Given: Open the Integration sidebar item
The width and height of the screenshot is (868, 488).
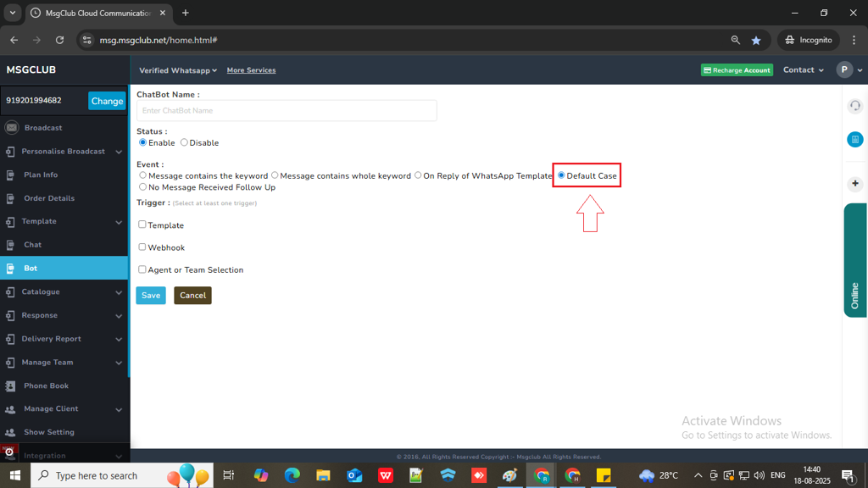Looking at the screenshot, I should (64, 455).
